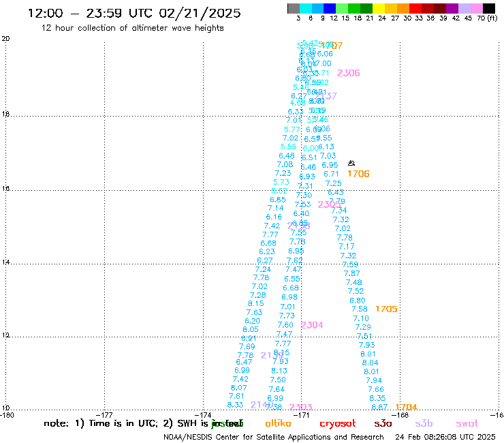Click the small island outline above 1706

point(351,164)
